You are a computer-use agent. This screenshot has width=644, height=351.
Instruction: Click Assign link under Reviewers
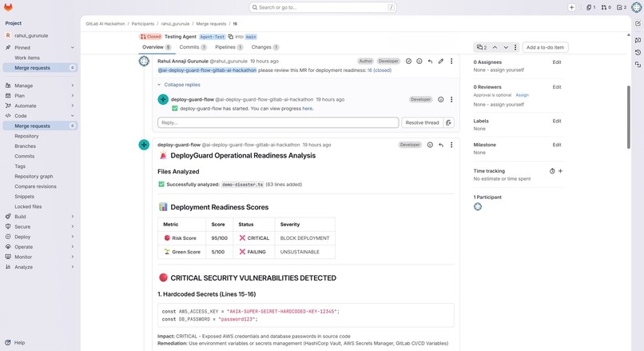[522, 95]
